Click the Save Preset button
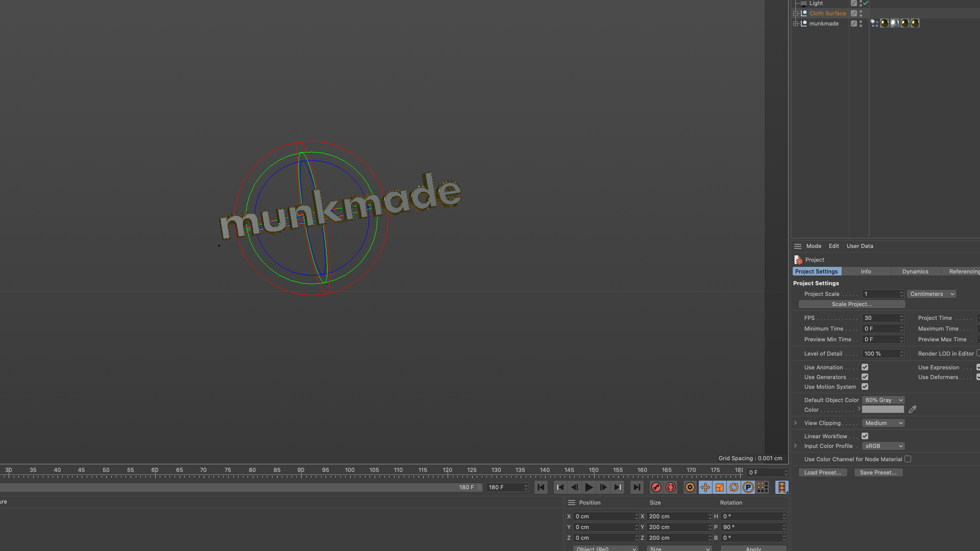This screenshot has height=551, width=980. (878, 472)
